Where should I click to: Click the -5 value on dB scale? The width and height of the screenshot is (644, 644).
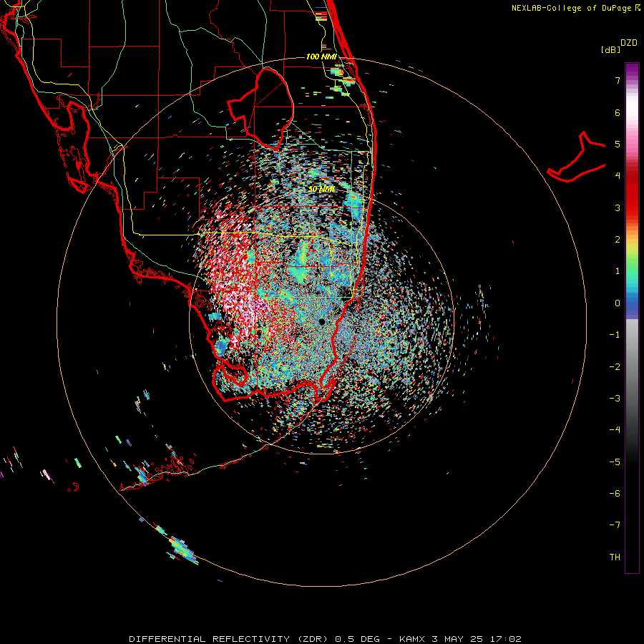click(615, 462)
